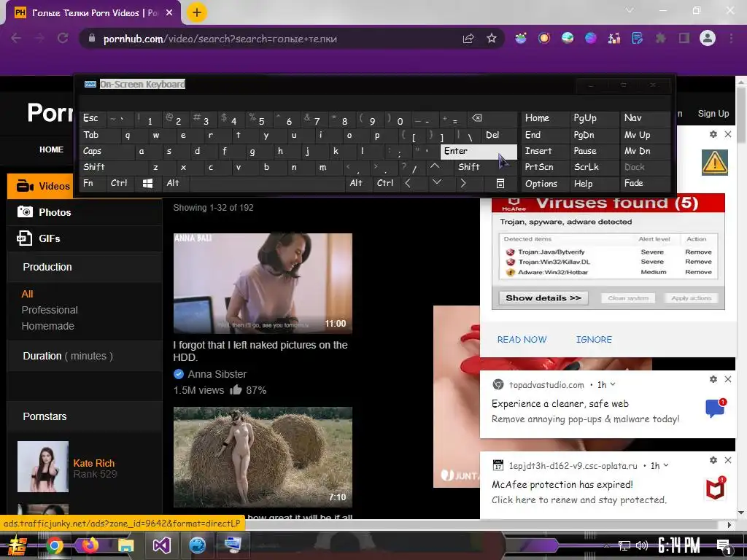Screen dimensions: 747x560
Task: Filter production by Homemade
Action: (x=47, y=326)
